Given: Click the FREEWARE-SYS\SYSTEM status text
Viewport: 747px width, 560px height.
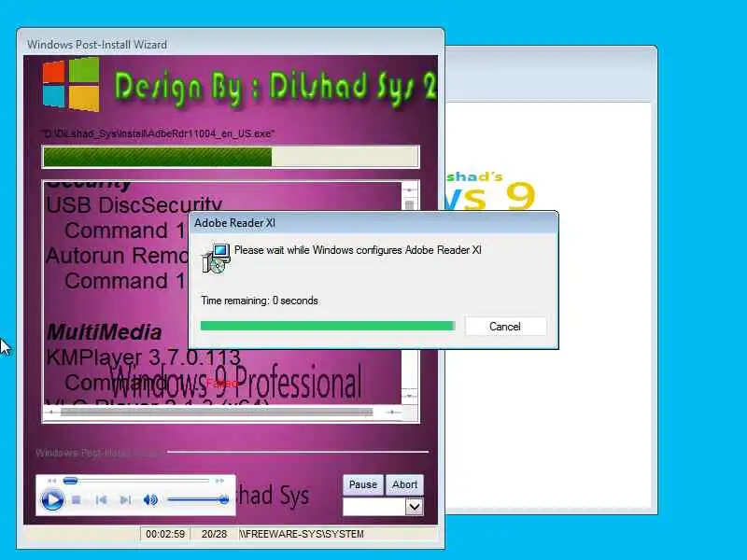Looking at the screenshot, I should coord(302,534).
